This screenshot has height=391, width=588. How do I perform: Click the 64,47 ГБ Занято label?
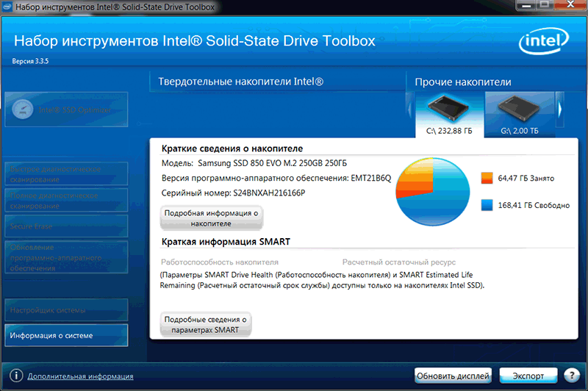click(526, 178)
